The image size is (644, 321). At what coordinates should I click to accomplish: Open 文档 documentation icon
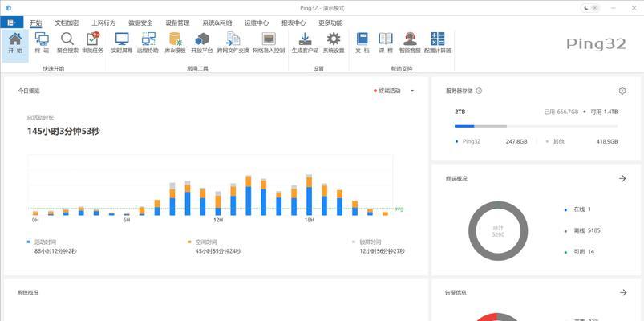pyautogui.click(x=363, y=43)
